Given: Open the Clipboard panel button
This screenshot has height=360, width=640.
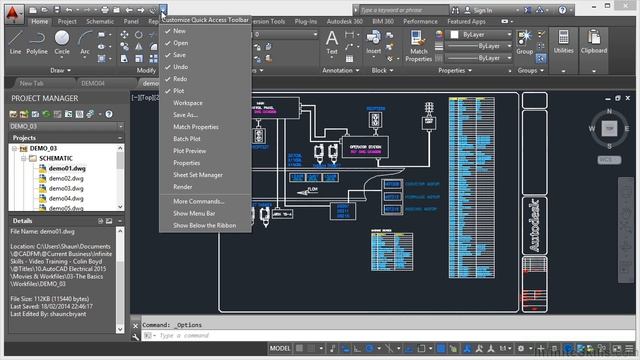Looking at the screenshot, I should pyautogui.click(x=594, y=42).
